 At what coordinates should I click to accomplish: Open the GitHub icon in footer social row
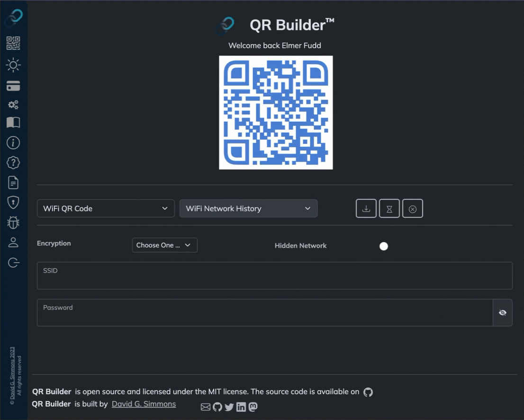tap(217, 407)
